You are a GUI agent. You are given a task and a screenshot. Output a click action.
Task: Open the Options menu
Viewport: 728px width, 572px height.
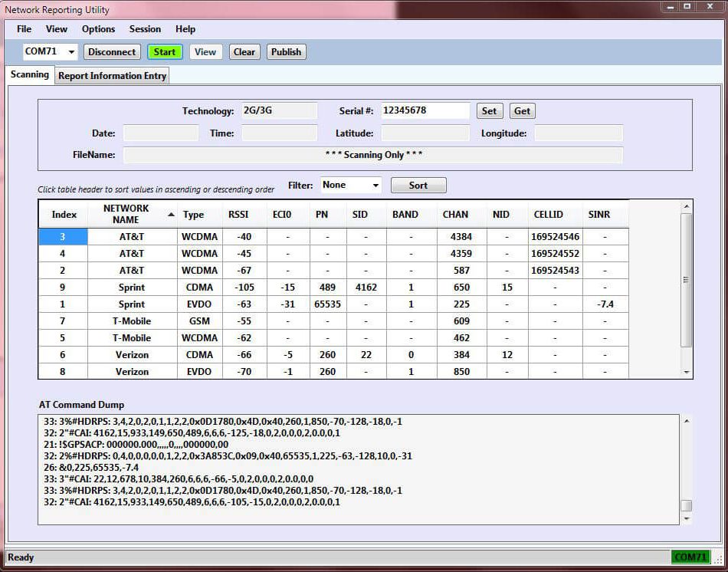[x=98, y=29]
